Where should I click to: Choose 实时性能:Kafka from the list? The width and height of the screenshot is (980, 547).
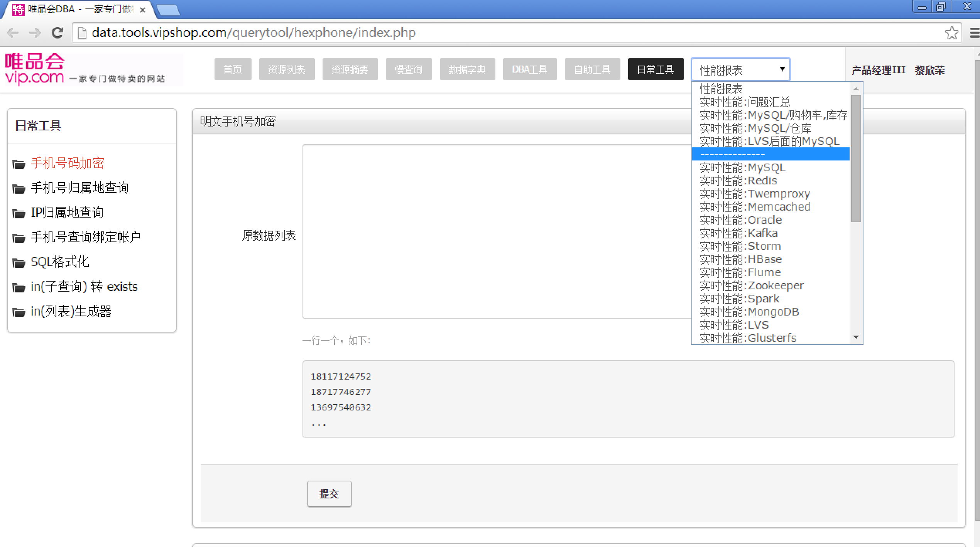pos(770,233)
